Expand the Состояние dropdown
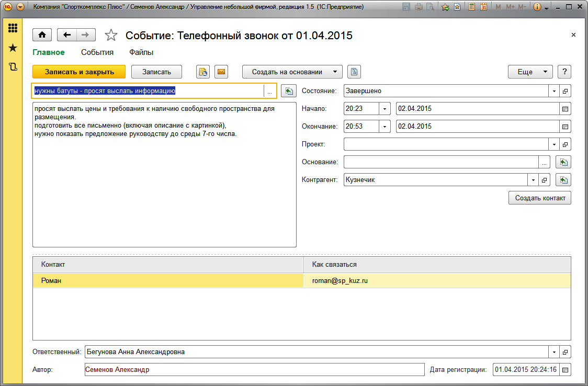The height and width of the screenshot is (386, 588). (554, 91)
